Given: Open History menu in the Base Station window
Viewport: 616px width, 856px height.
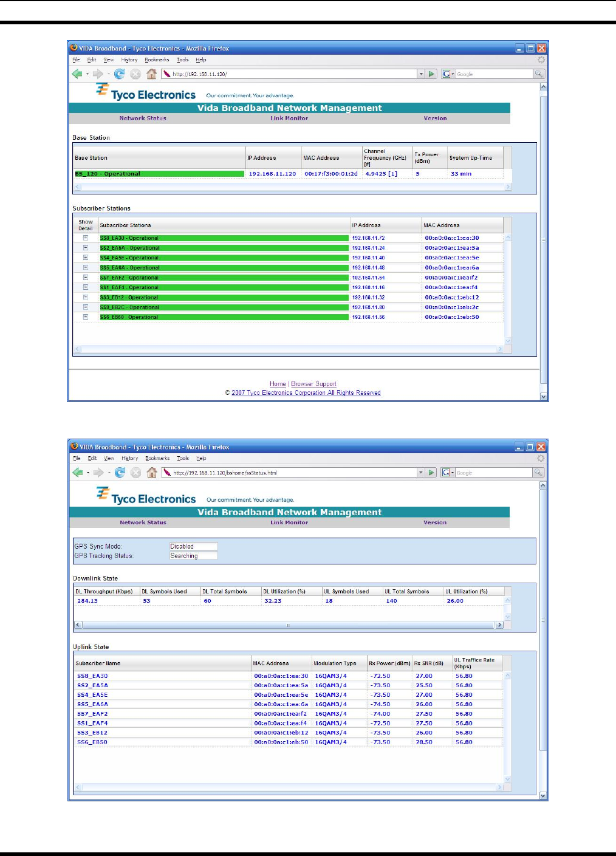Looking at the screenshot, I should [129, 60].
